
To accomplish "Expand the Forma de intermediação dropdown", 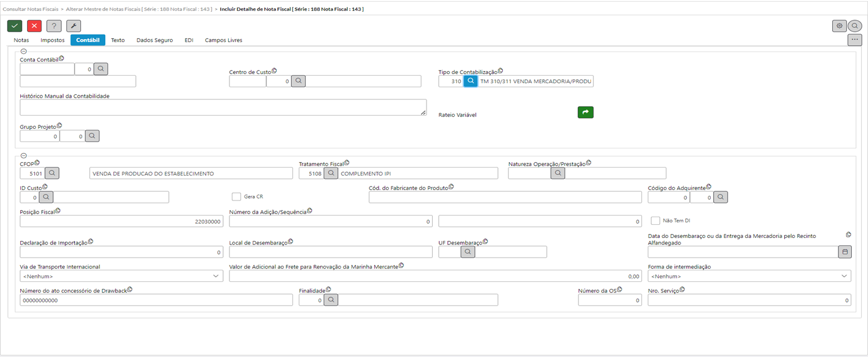I will tap(749, 276).
